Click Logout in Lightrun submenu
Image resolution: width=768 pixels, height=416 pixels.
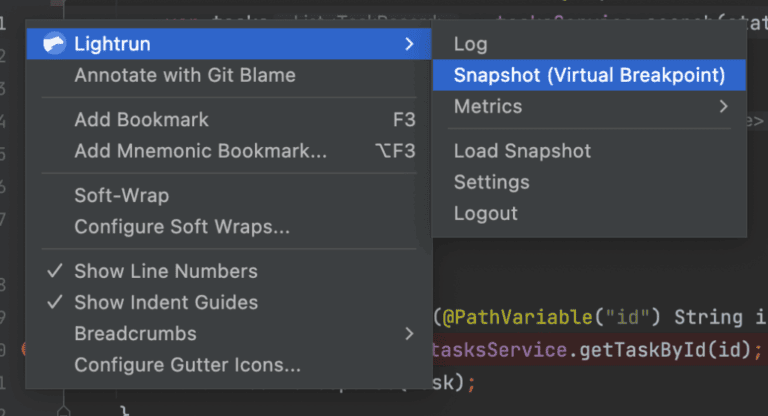click(x=485, y=213)
